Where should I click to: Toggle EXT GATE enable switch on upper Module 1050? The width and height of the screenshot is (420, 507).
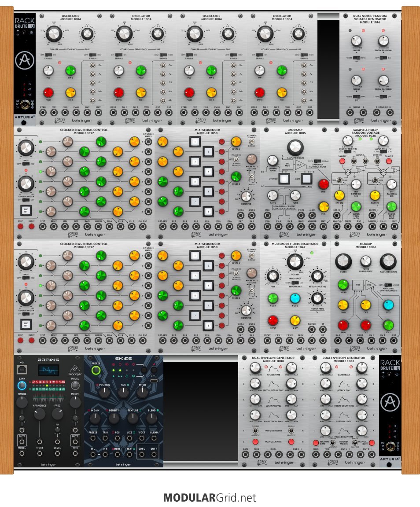tap(251, 142)
